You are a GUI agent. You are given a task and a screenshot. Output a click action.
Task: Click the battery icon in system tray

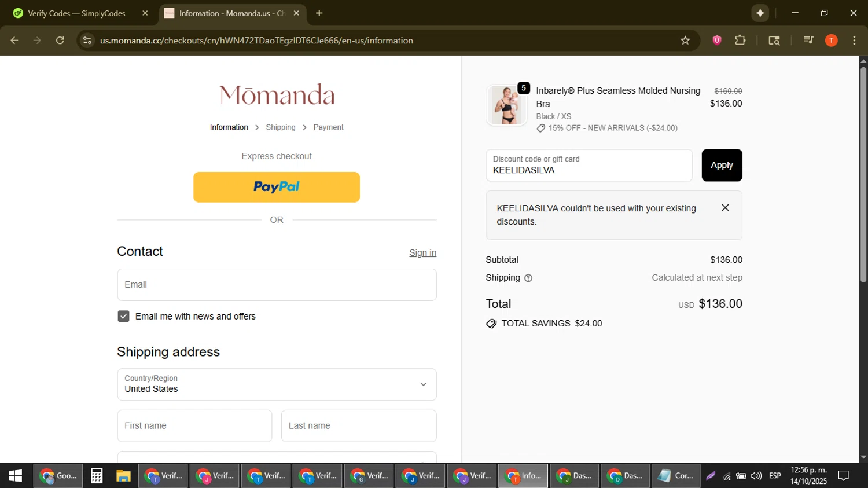[741, 476]
